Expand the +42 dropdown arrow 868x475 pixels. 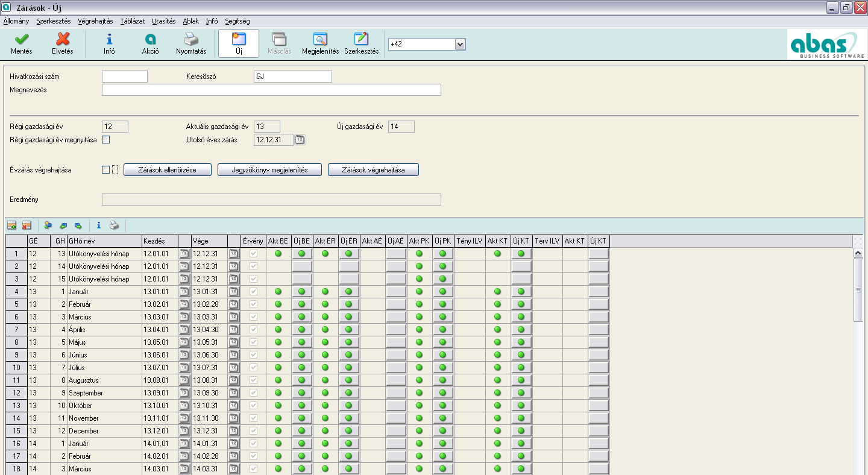pos(461,45)
